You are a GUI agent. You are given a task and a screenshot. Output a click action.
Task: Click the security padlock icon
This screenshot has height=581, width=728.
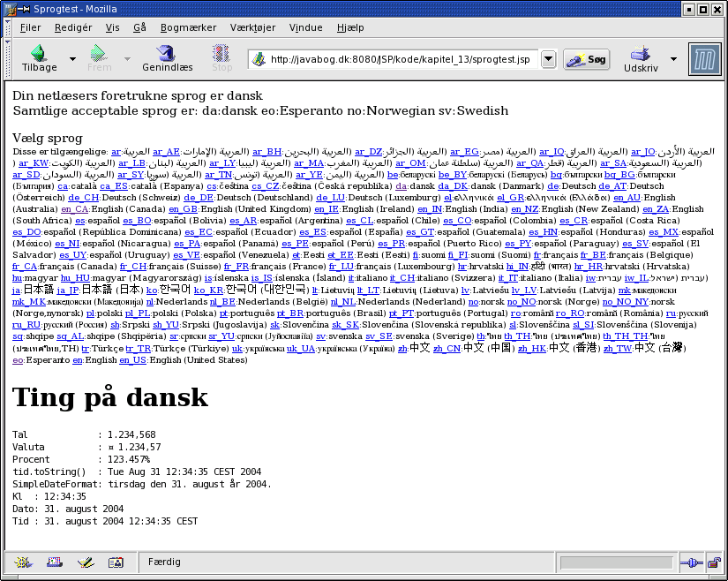[x=713, y=562]
